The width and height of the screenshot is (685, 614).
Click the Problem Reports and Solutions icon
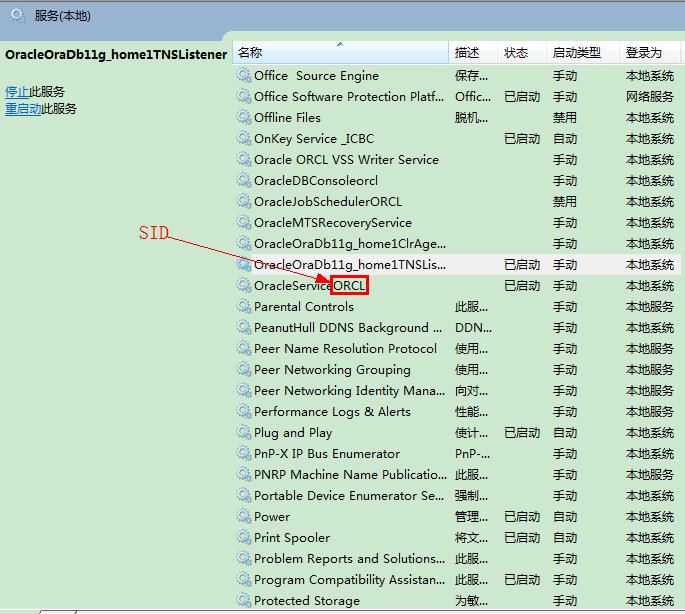coord(243,558)
